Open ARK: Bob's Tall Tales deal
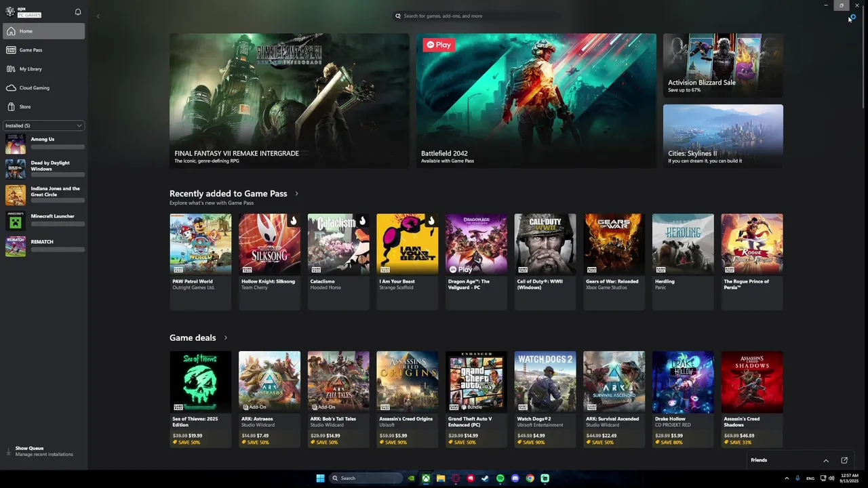Image resolution: width=868 pixels, height=488 pixels. (x=338, y=399)
